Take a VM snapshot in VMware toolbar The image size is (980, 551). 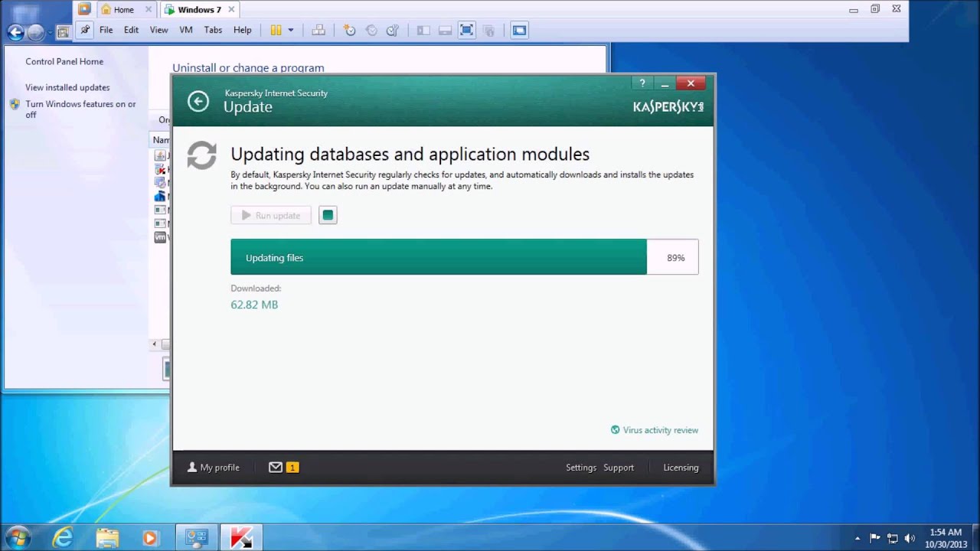(350, 30)
